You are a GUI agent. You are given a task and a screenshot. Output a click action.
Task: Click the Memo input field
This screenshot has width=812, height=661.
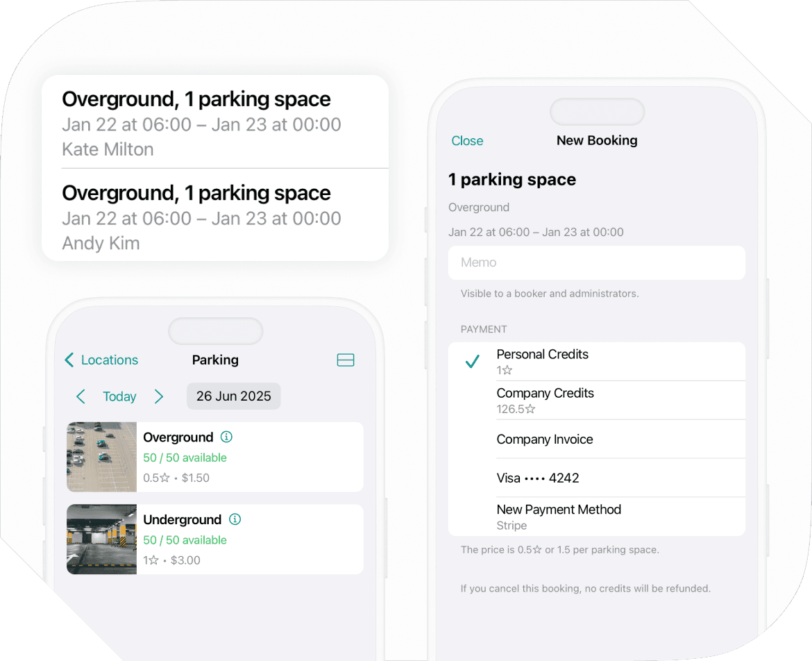(x=597, y=262)
